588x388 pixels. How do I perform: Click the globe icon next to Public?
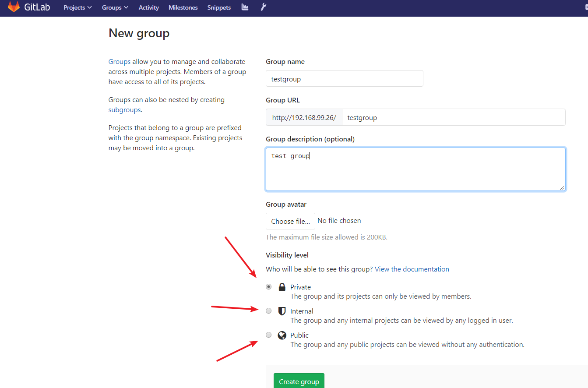click(282, 335)
